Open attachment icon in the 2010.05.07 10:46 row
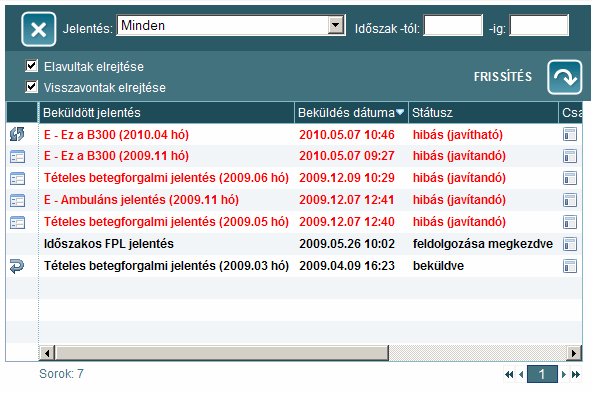The width and height of the screenshot is (592, 393). (570, 134)
